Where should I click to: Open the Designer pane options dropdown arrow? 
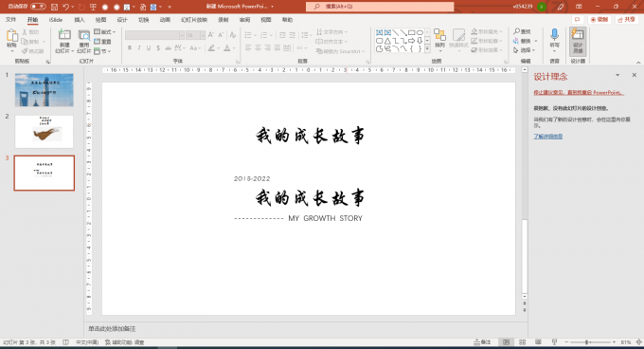(617, 75)
